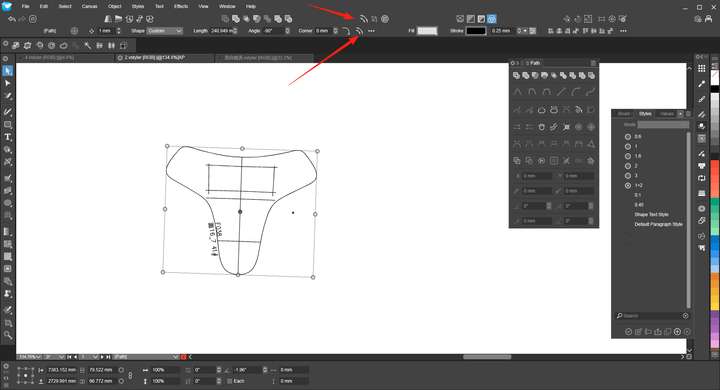Image resolution: width=720 pixels, height=390 pixels.
Task: Select Default Paragraph Style entry
Action: (658, 224)
